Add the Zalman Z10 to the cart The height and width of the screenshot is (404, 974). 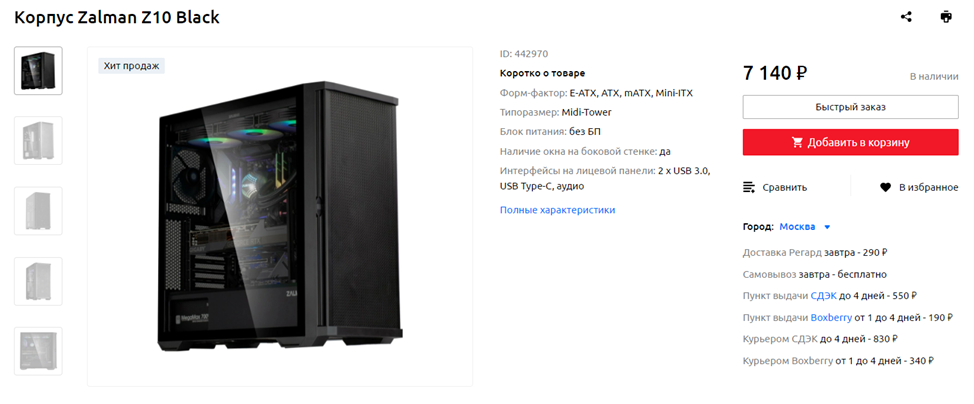pyautogui.click(x=850, y=142)
